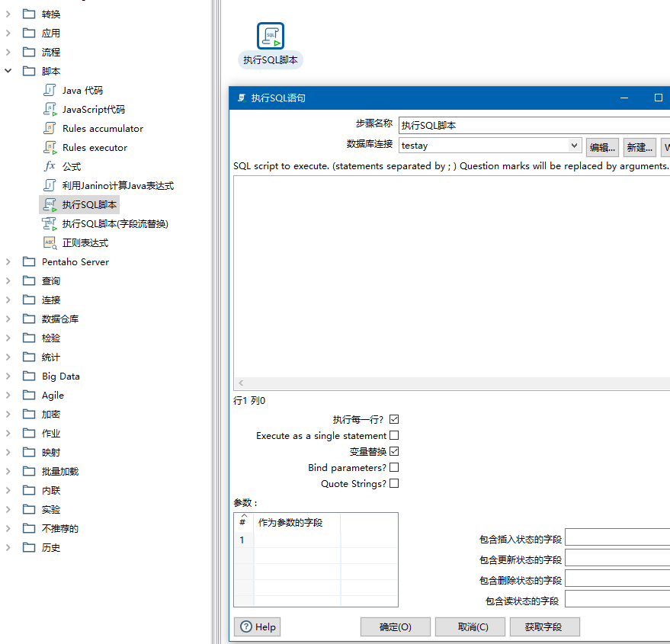Click the 包含更新状态的字段 input field

pos(617,558)
